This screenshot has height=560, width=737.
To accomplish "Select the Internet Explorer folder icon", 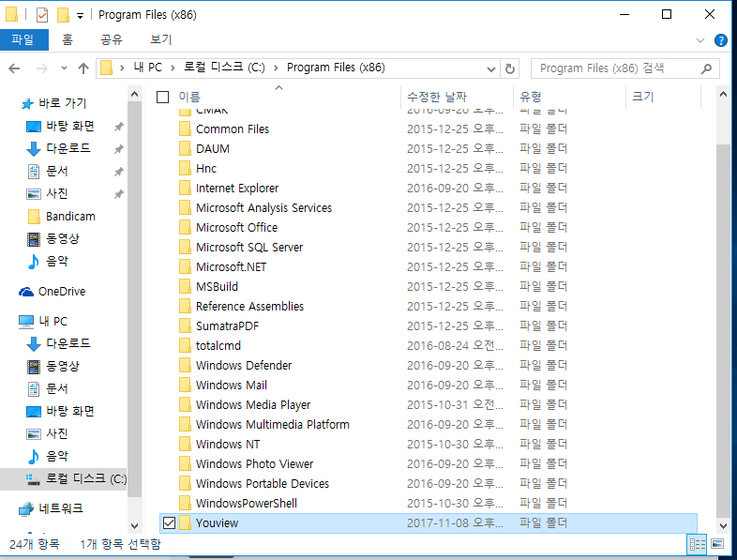I will pos(186,189).
